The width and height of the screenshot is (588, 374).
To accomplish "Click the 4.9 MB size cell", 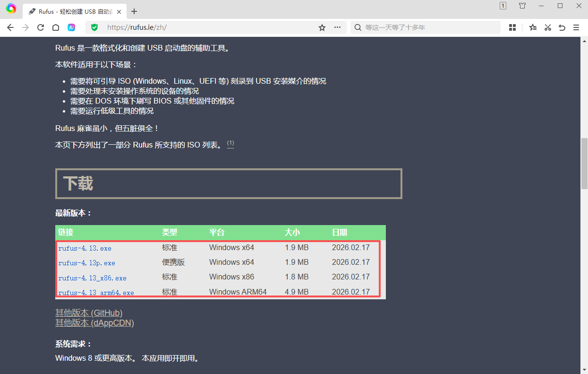I will pos(297,292).
